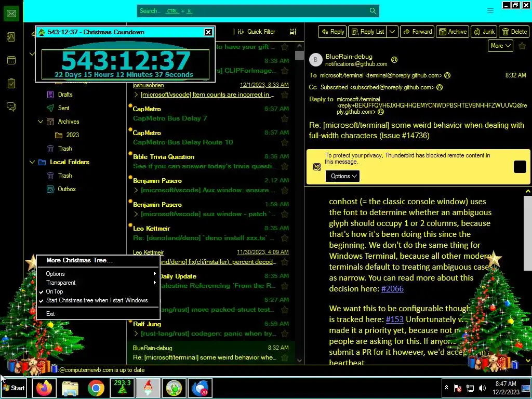Open Christmas countdown taskbar item

[x=122, y=388]
